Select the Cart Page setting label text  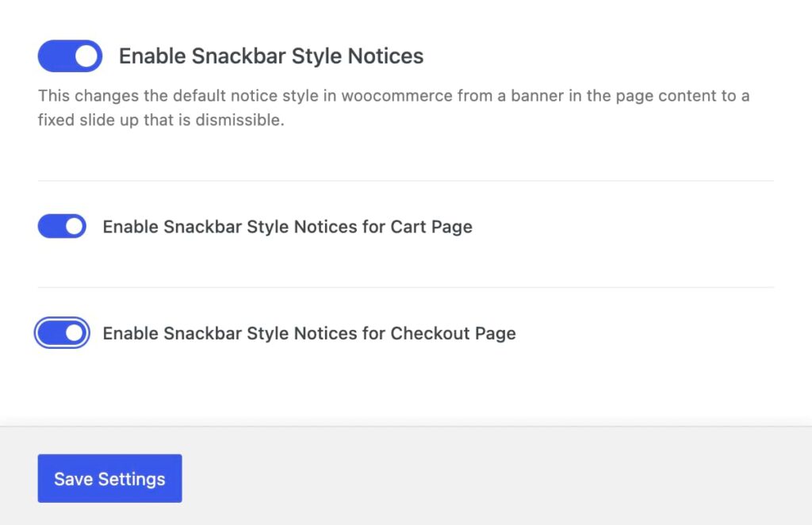[286, 226]
